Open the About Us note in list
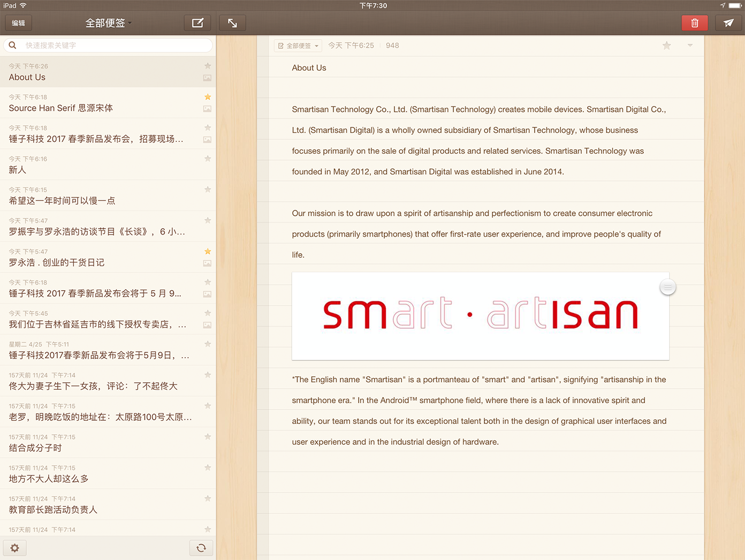The image size is (745, 560). [x=108, y=72]
